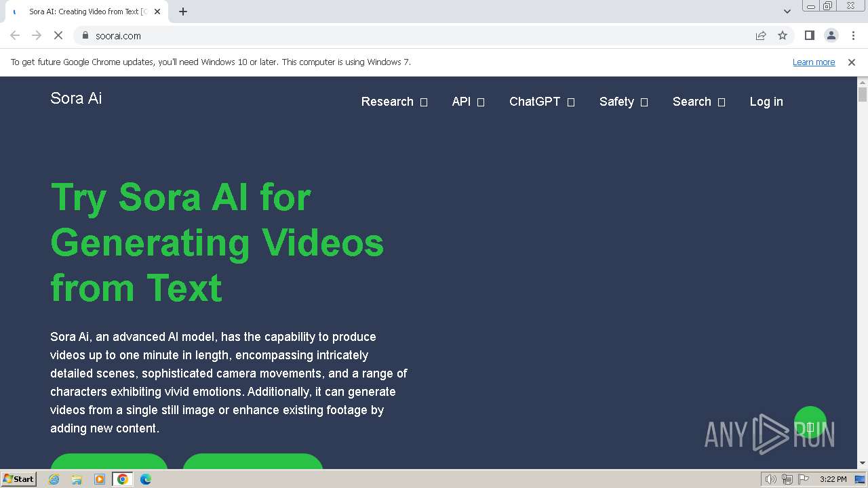Image resolution: width=868 pixels, height=488 pixels.
Task: Launch Internet Explorer from the taskbar
Action: [54, 479]
